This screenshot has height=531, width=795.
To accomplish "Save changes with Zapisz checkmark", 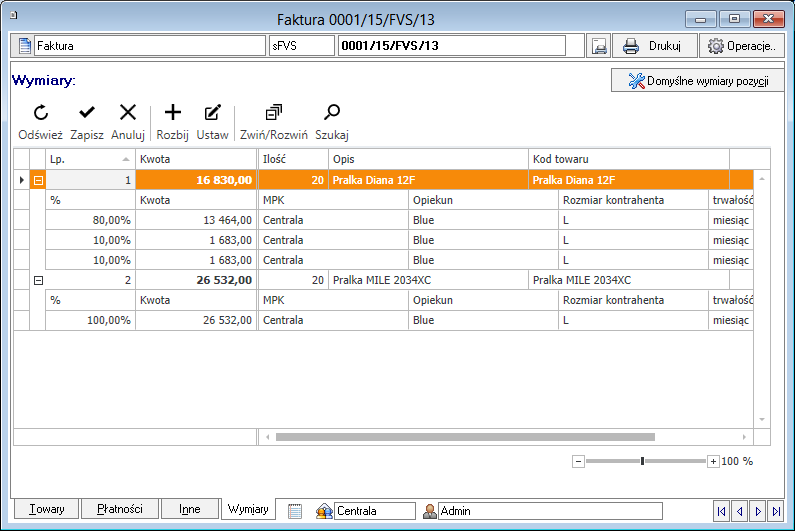I will [x=87, y=113].
